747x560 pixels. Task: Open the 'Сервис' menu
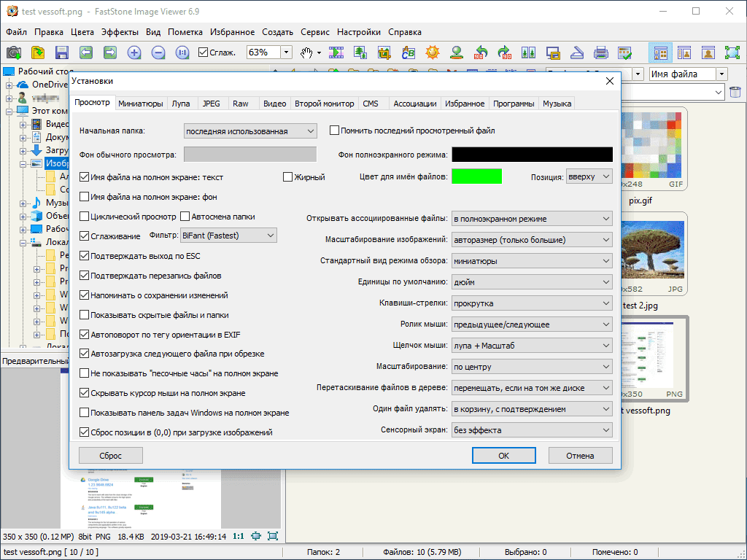point(315,32)
